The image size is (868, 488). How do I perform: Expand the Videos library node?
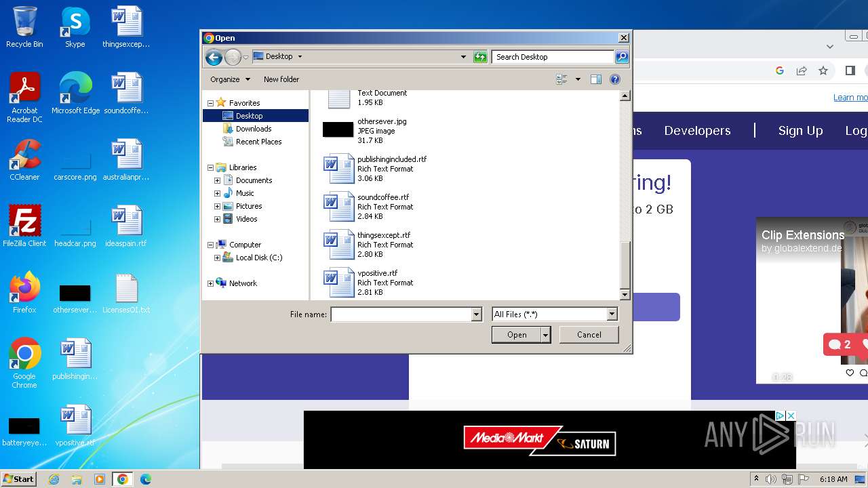tap(217, 219)
